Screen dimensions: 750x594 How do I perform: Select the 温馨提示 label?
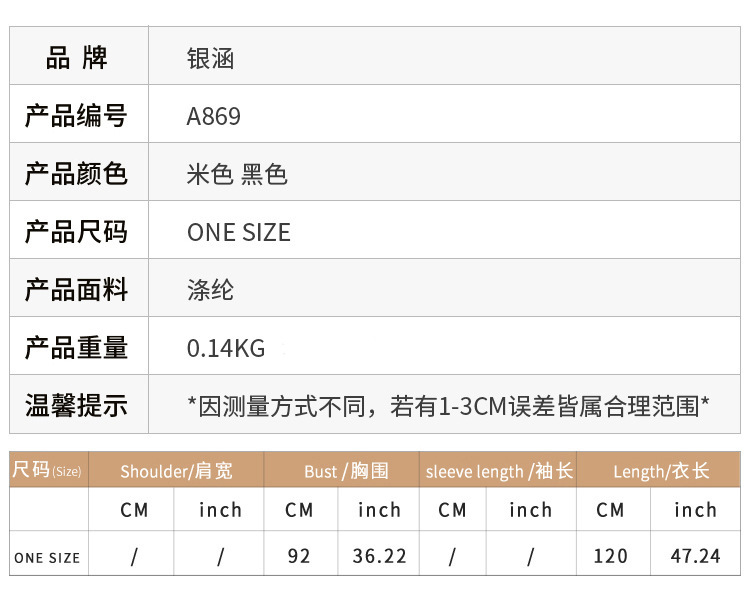coord(77,406)
